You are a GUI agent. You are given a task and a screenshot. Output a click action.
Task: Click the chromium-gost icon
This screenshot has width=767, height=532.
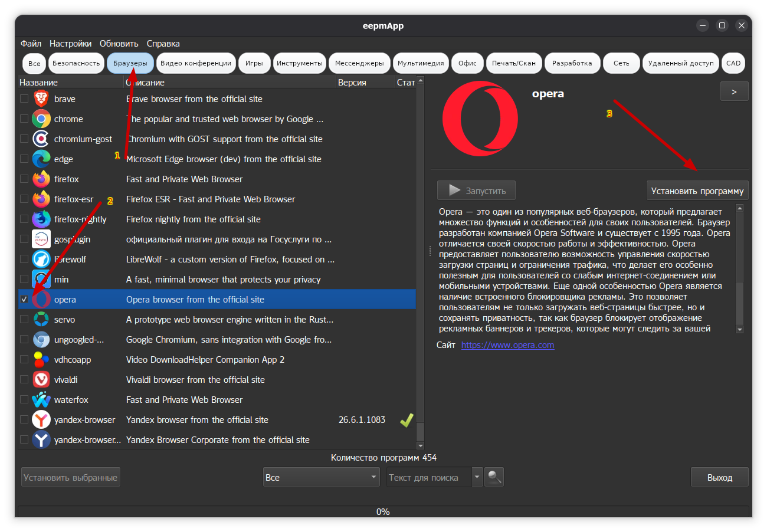(41, 139)
